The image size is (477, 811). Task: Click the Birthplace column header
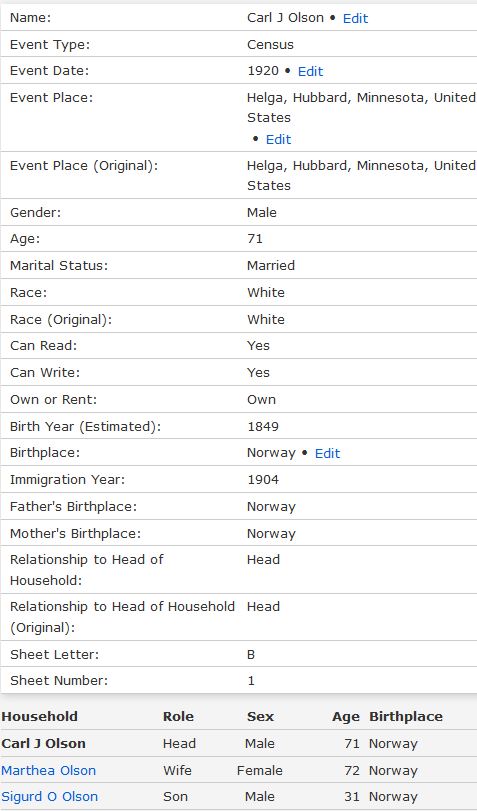pyautogui.click(x=406, y=717)
